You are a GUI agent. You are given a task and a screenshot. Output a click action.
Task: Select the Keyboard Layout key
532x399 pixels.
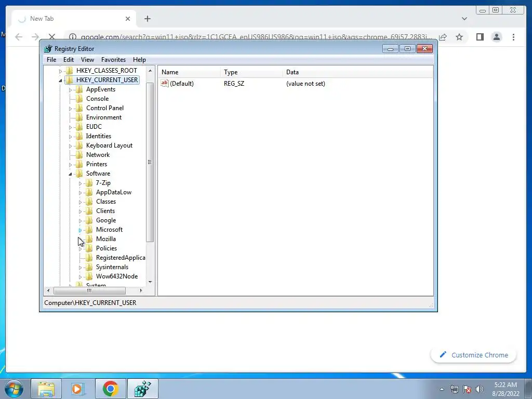click(109, 145)
